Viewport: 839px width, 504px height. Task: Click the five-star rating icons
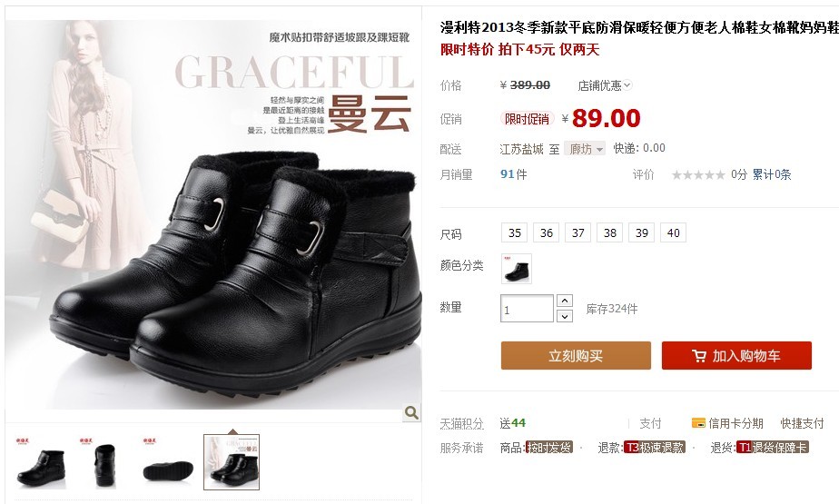pos(698,175)
